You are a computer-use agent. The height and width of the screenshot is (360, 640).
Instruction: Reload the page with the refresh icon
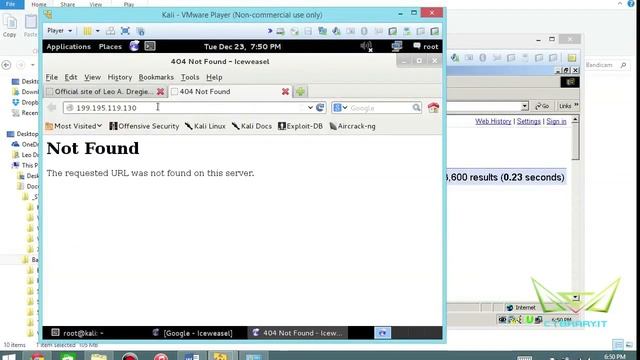tap(320, 107)
